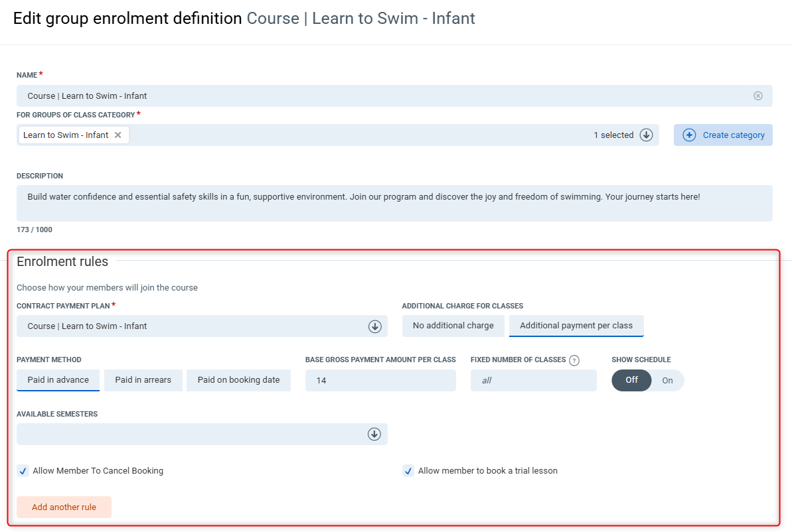Uncheck Allow member to book a trial lesson
792x532 pixels.
click(x=408, y=471)
